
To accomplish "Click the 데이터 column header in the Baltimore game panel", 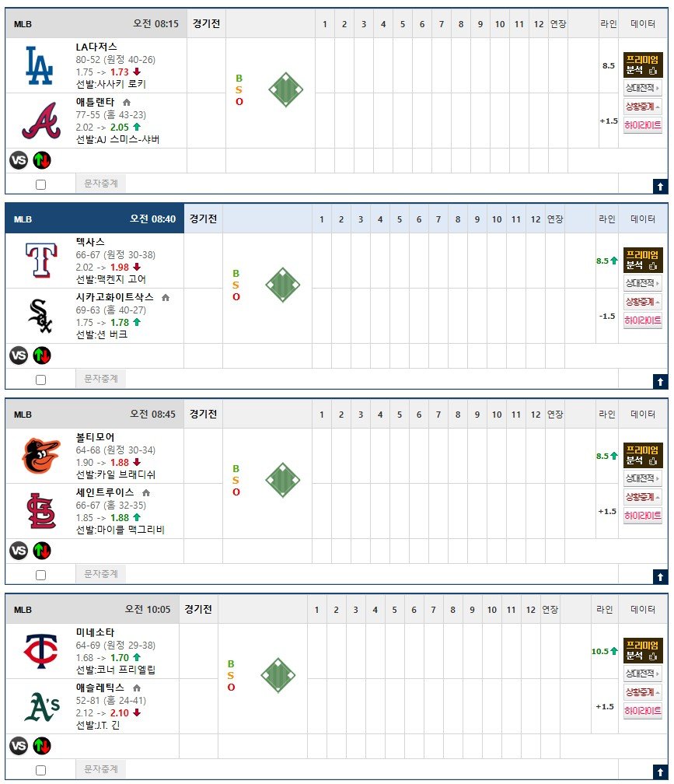I will pos(643,414).
